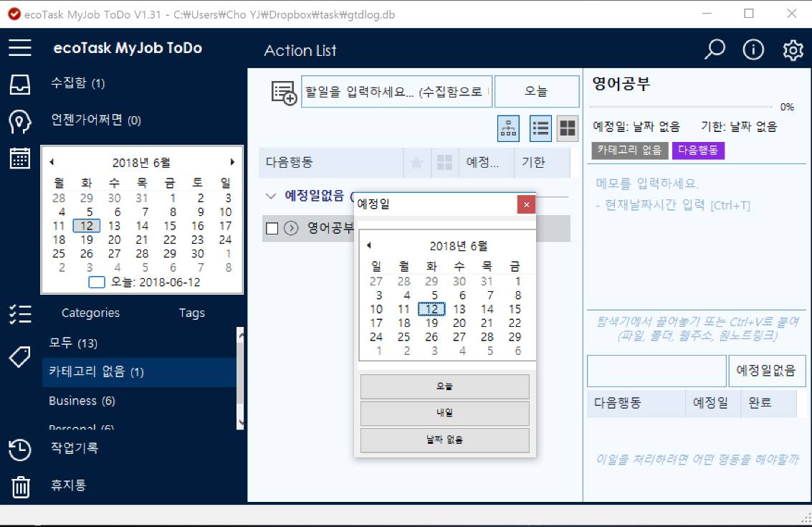
Task: Click the add task icon
Action: click(x=284, y=92)
